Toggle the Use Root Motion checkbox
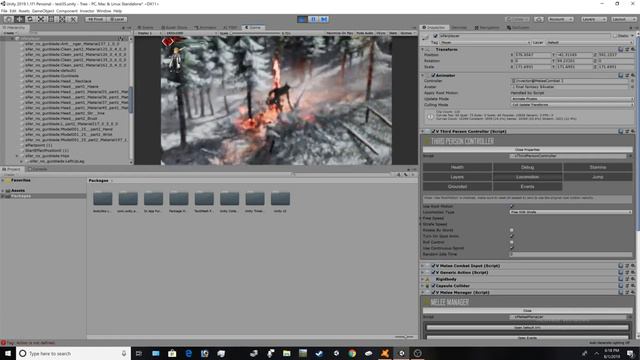This screenshot has height=360, width=640. [x=512, y=207]
